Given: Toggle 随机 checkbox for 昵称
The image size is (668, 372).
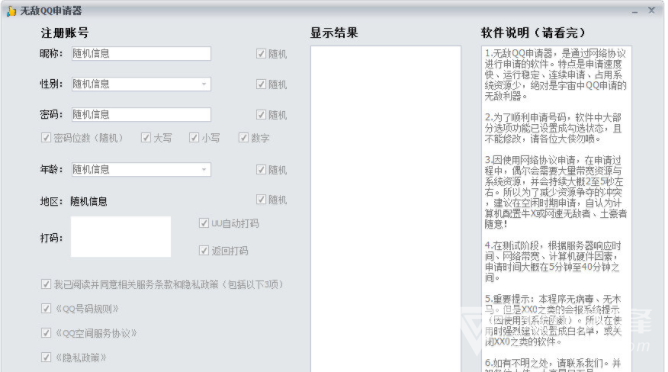Looking at the screenshot, I should click(261, 54).
